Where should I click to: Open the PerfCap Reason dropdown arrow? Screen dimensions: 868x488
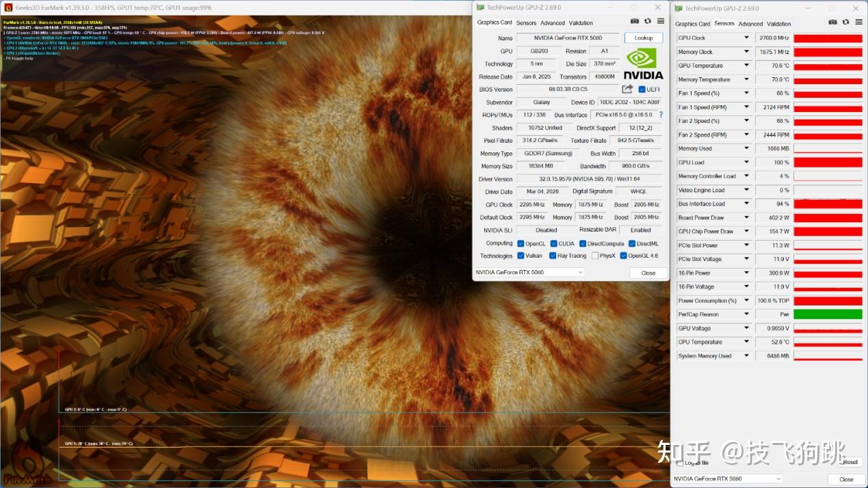pyautogui.click(x=746, y=314)
